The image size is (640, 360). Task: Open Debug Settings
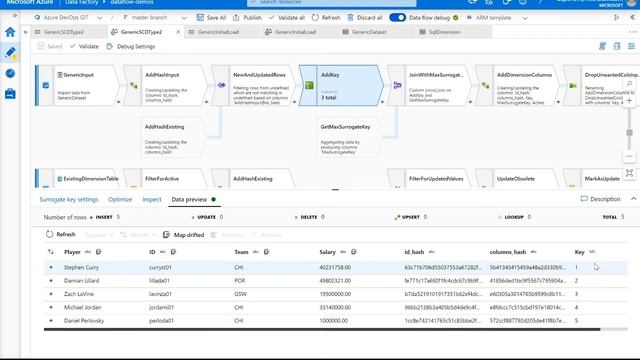[131, 47]
